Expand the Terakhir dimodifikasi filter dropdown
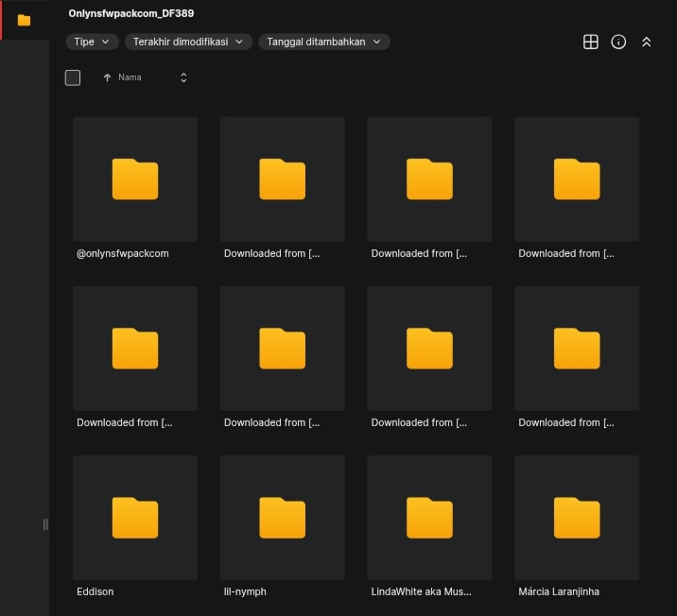This screenshot has height=616, width=677. pyautogui.click(x=188, y=42)
